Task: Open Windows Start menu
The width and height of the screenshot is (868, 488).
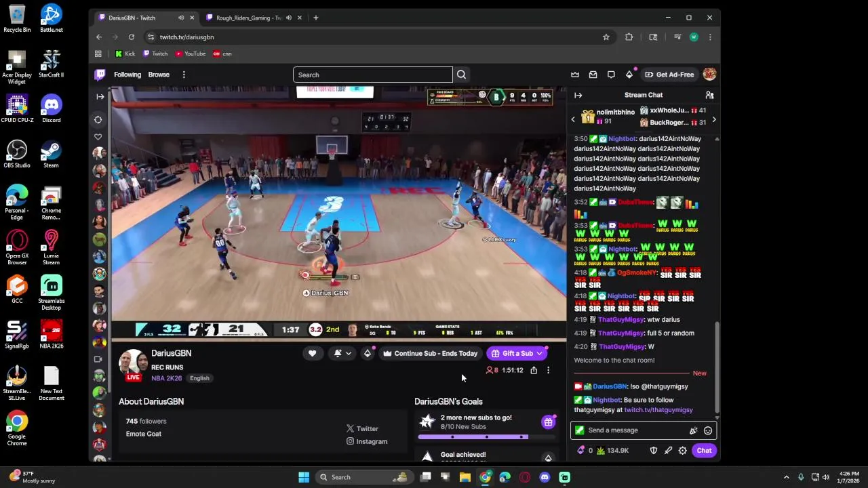Action: [x=303, y=477]
